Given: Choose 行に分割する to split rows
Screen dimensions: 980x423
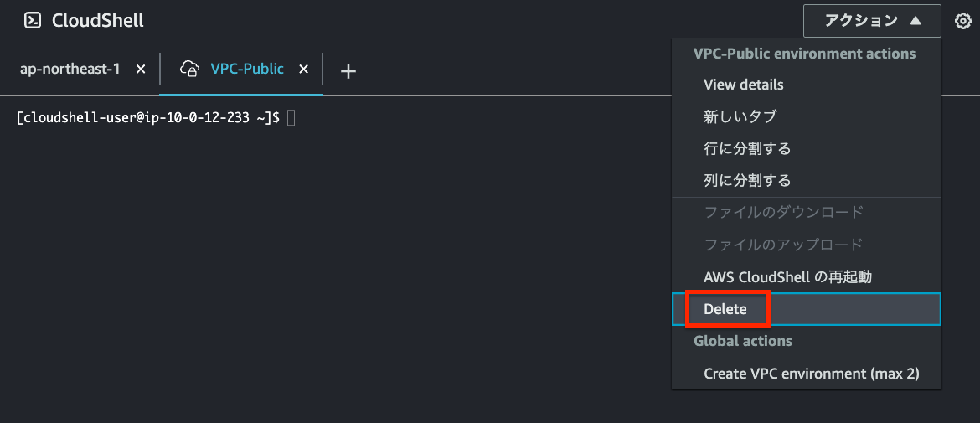Looking at the screenshot, I should (x=747, y=148).
